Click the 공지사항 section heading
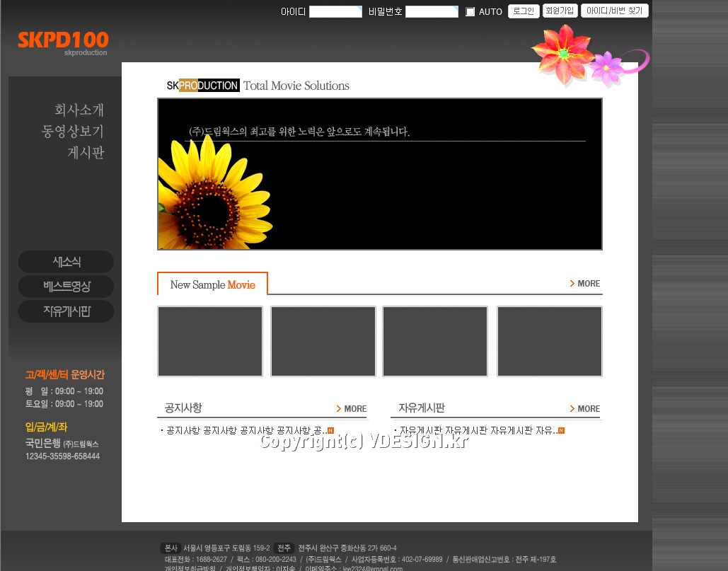The height and width of the screenshot is (571, 728). click(183, 408)
